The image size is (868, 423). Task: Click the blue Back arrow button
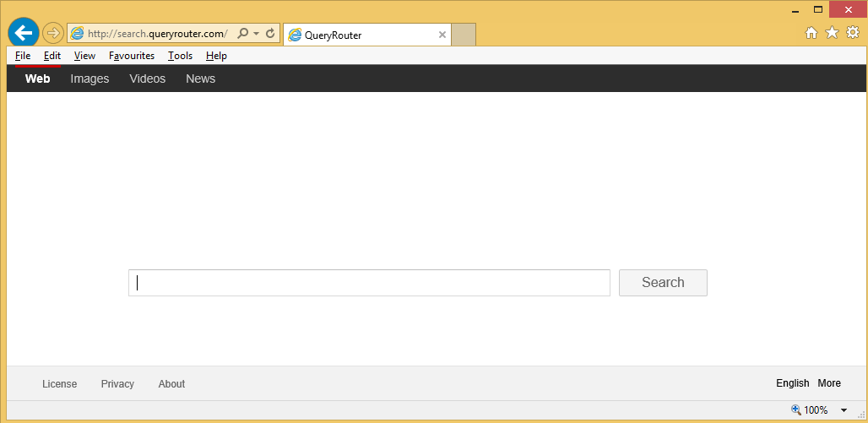tap(24, 33)
